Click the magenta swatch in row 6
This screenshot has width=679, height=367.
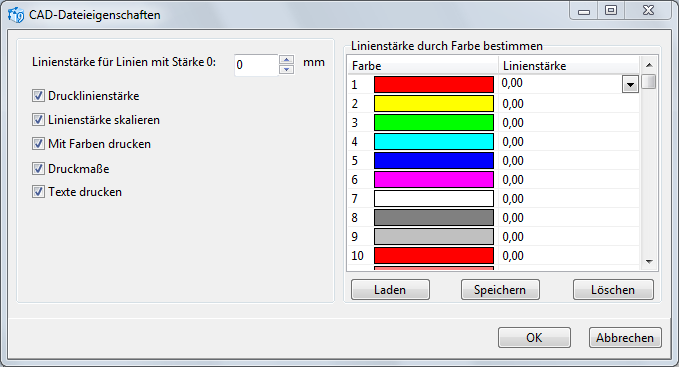433,180
